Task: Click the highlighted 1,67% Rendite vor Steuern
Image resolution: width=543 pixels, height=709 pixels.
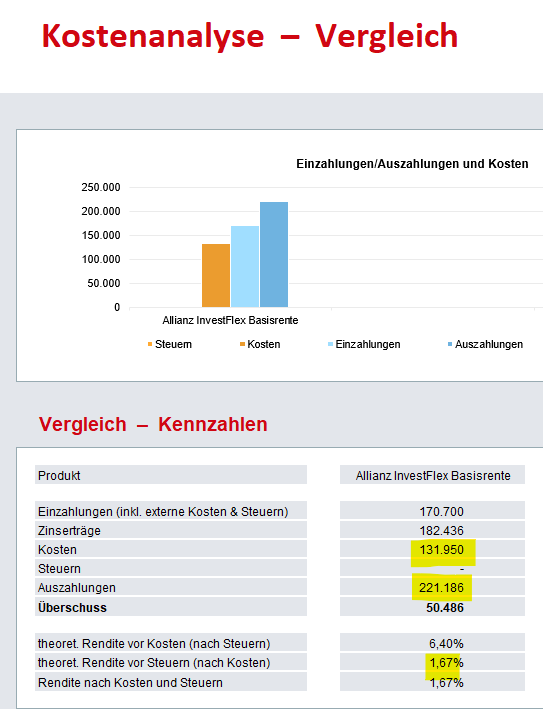Action: tap(446, 663)
